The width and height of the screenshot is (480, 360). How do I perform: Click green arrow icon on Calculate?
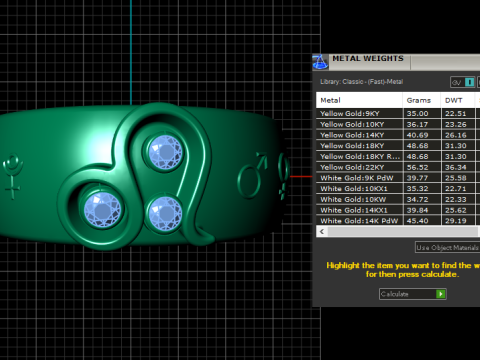coord(441,294)
